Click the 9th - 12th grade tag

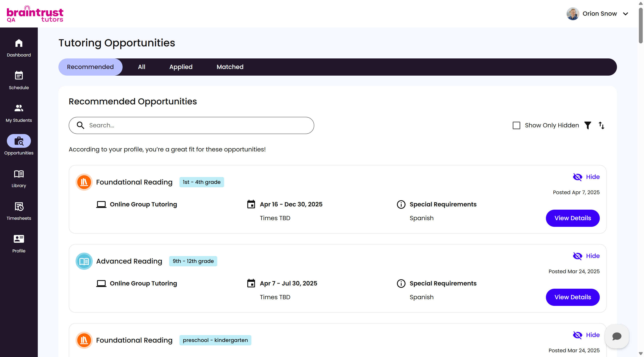tap(193, 261)
